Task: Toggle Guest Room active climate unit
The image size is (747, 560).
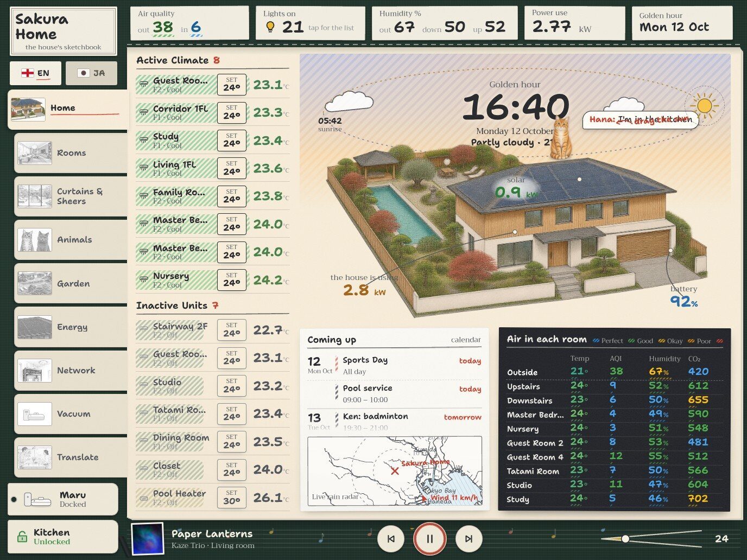Action: click(x=176, y=85)
